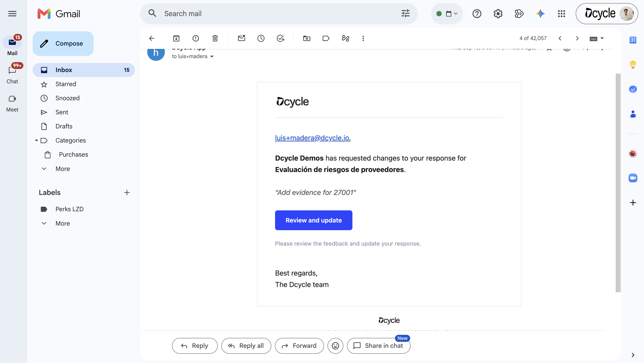
Task: Get add-ons plus button
Action: 633,202
